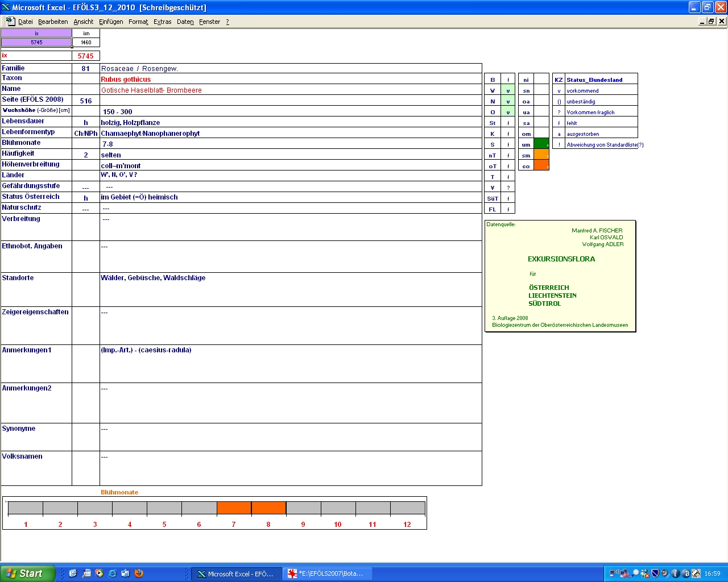Open the Fenster menu
Screen dimensions: 728x582
210,22
